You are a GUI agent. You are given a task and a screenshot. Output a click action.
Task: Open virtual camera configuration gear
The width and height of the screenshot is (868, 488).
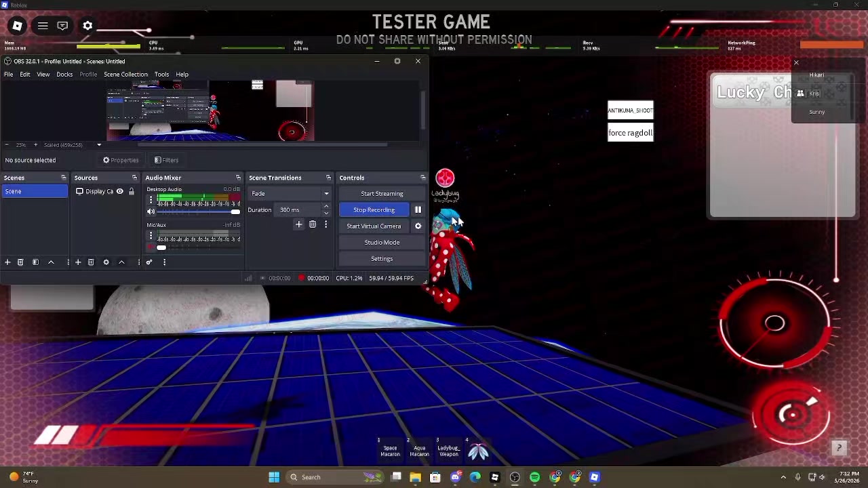[418, 226]
